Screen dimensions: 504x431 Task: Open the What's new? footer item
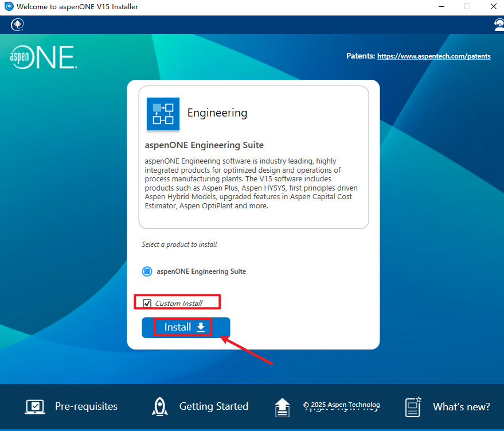pos(461,407)
